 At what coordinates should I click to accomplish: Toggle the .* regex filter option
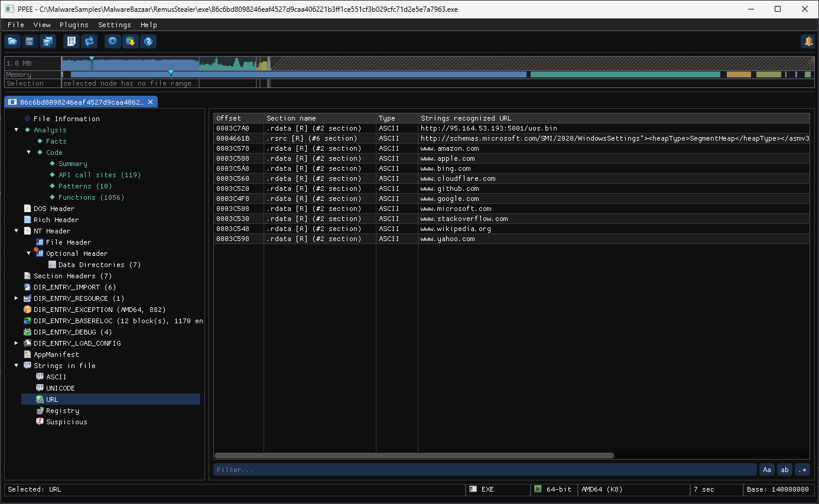tap(802, 470)
